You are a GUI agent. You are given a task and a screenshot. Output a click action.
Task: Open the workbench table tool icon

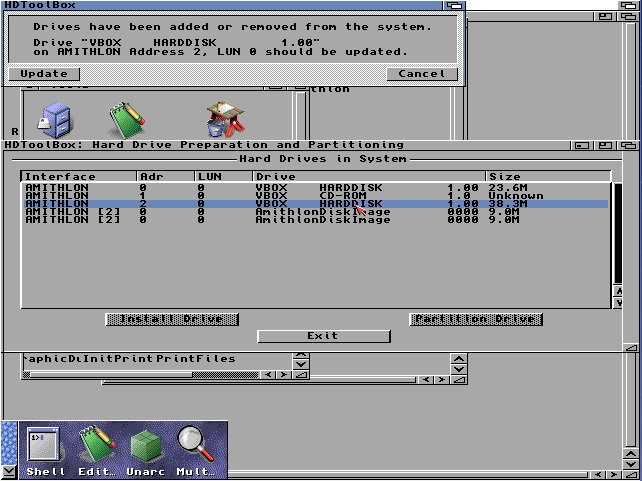tap(226, 118)
